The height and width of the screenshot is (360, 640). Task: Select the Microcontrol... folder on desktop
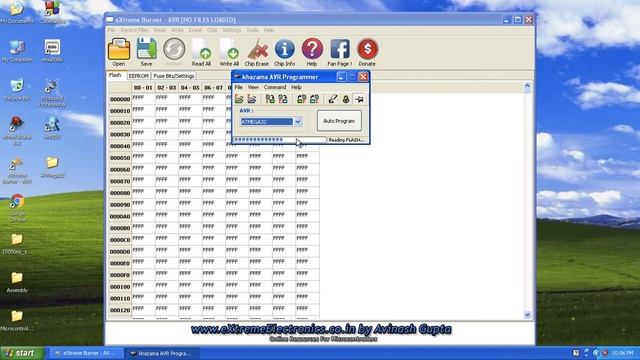pyautogui.click(x=17, y=321)
